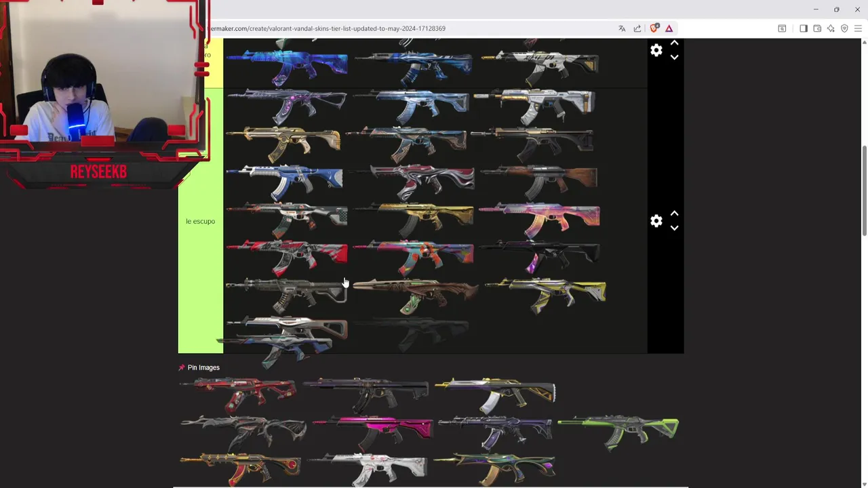Move the yellow top tier row down
Image resolution: width=868 pixels, height=488 pixels.
[x=674, y=58]
